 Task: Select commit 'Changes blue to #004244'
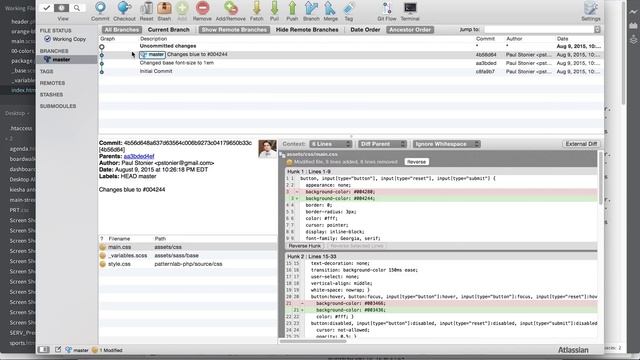point(351,55)
